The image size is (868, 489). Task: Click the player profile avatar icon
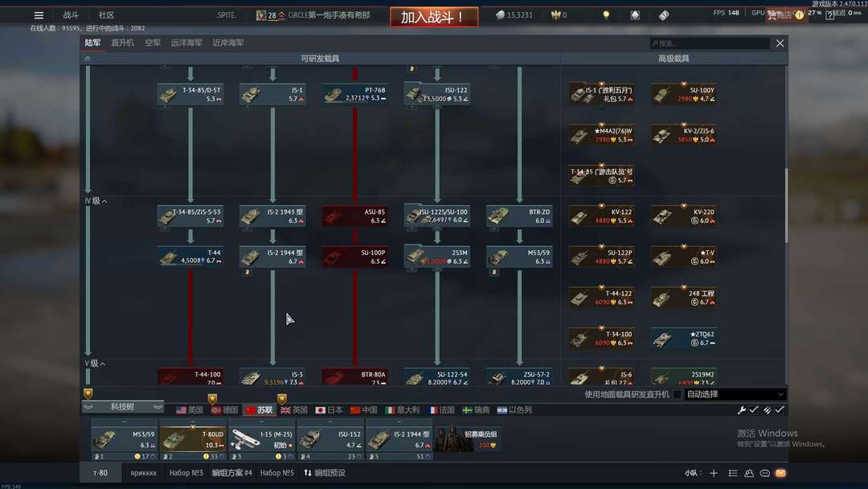click(261, 15)
